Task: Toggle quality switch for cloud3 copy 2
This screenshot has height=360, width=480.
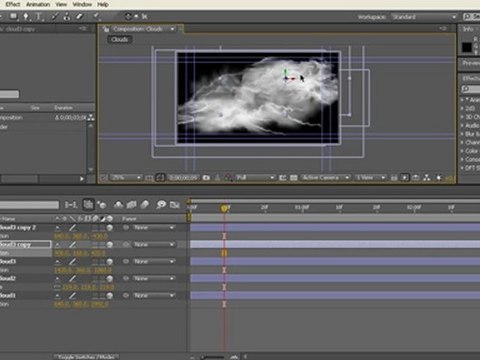Action: (x=72, y=228)
